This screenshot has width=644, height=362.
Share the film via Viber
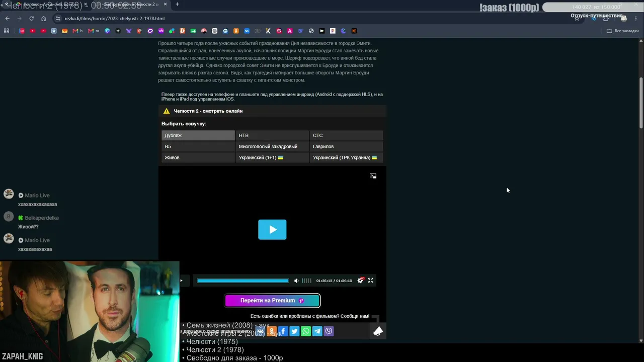click(x=329, y=331)
